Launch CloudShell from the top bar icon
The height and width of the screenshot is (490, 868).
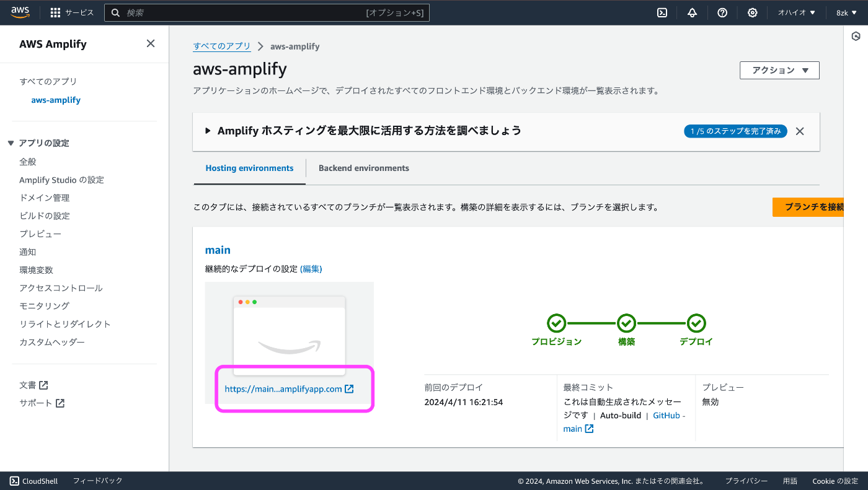coord(662,12)
